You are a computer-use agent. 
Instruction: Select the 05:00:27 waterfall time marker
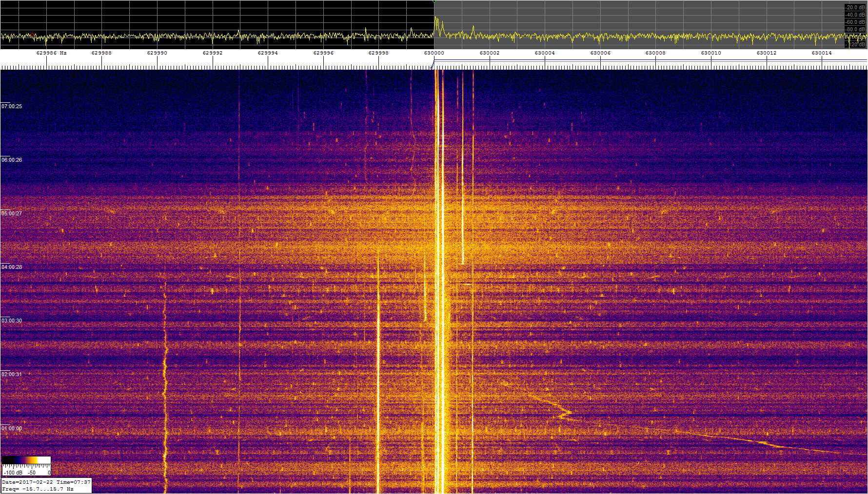[x=12, y=213]
